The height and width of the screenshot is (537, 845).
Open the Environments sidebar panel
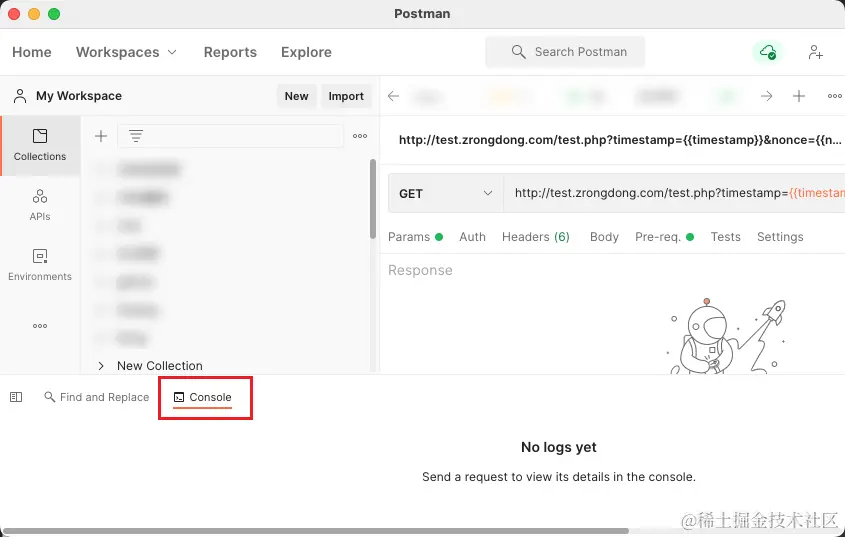[x=40, y=265]
